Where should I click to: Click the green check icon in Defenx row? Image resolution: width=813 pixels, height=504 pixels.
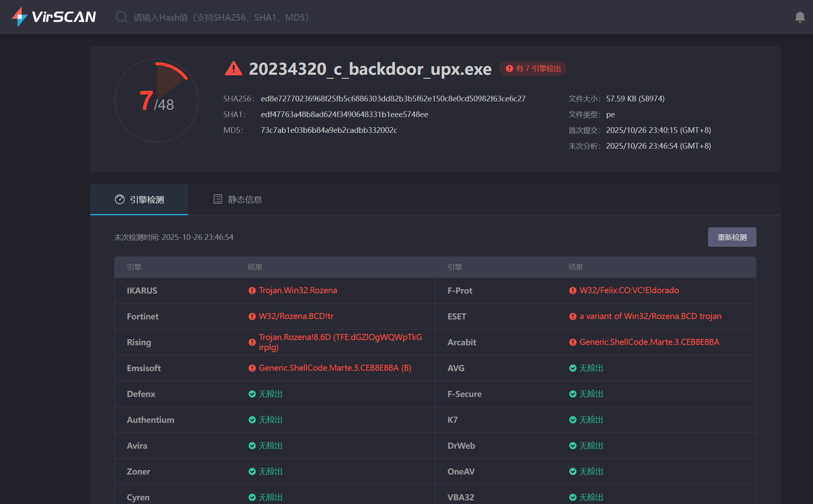pyautogui.click(x=252, y=394)
